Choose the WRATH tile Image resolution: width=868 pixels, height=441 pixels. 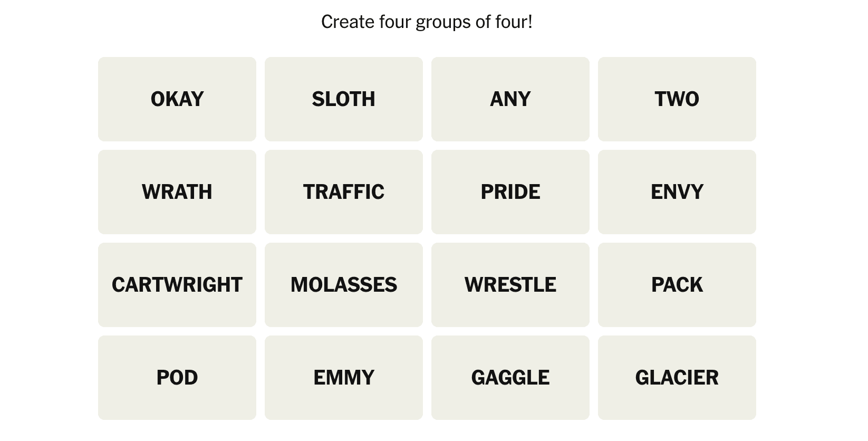[x=177, y=192]
